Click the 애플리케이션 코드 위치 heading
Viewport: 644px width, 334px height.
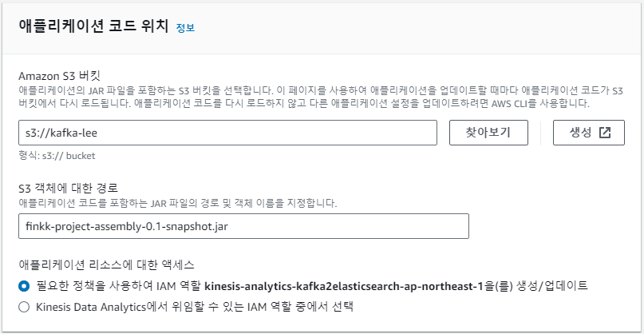tap(93, 26)
